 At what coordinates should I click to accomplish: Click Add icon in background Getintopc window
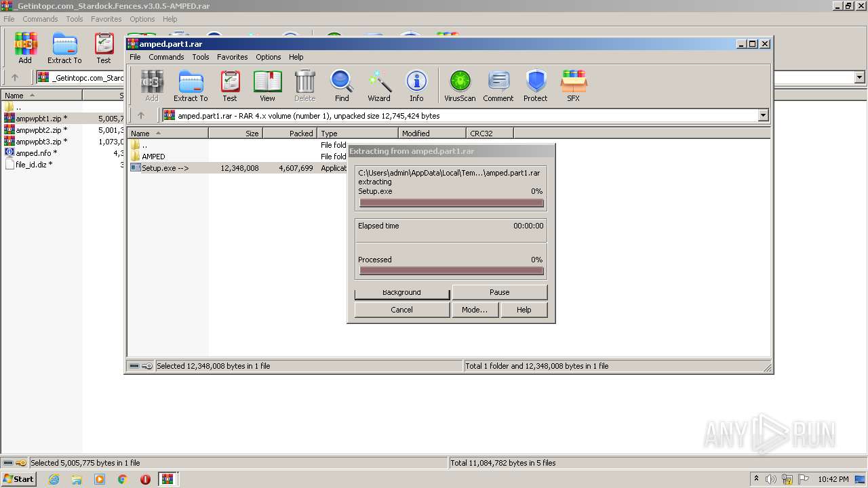tap(25, 48)
